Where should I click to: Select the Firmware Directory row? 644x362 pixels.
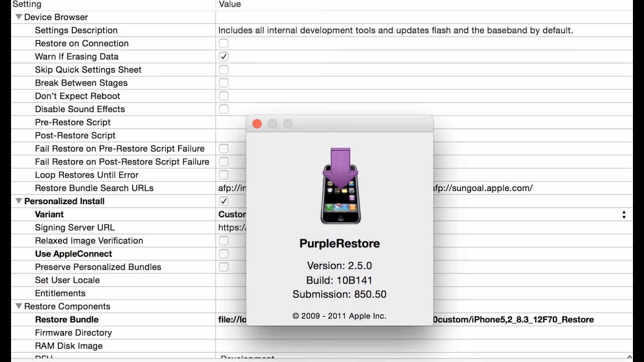point(73,333)
